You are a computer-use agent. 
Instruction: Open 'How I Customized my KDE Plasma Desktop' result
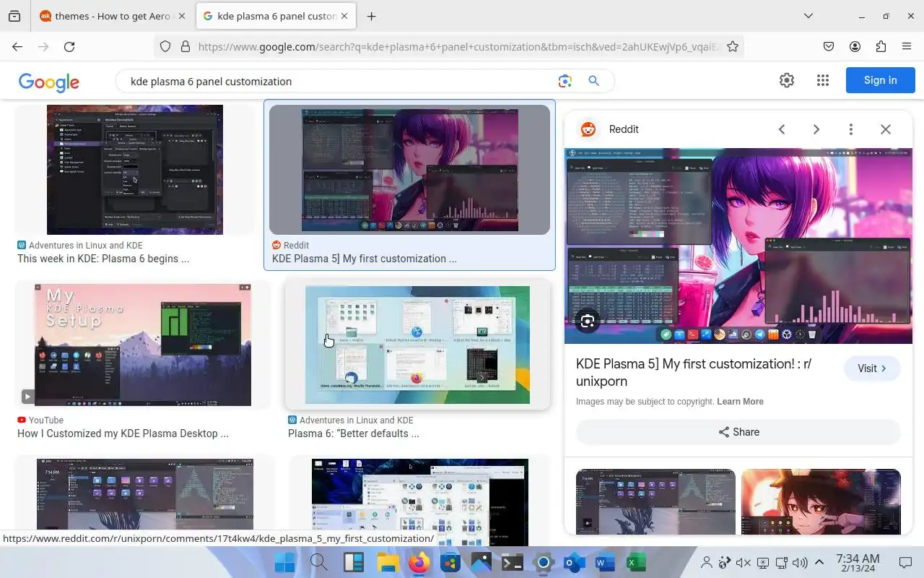tap(123, 433)
